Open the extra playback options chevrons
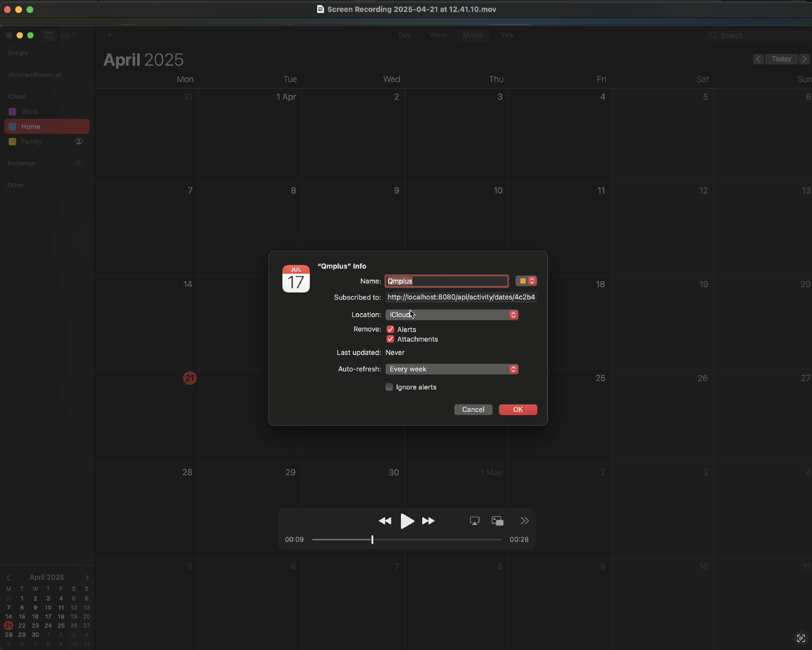 524,521
